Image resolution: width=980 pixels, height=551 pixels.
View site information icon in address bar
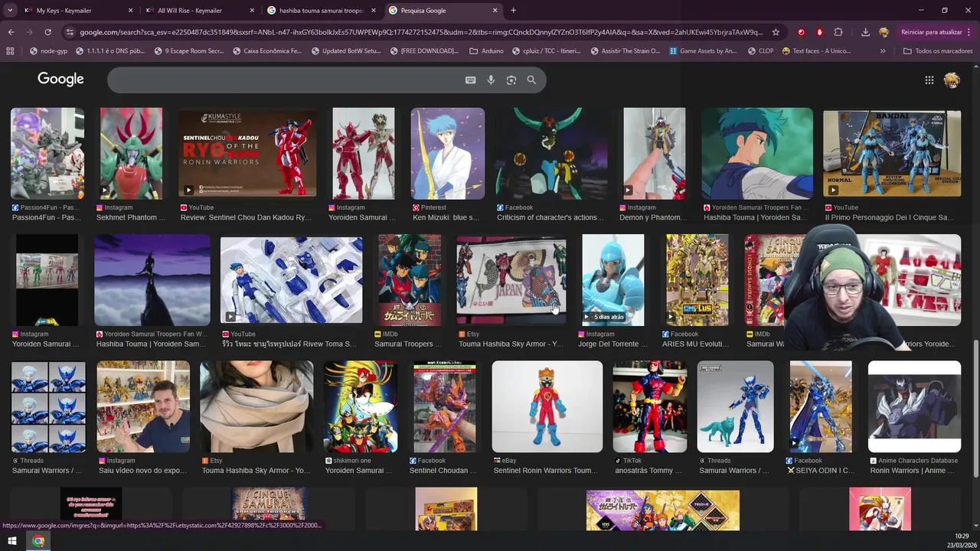click(70, 32)
